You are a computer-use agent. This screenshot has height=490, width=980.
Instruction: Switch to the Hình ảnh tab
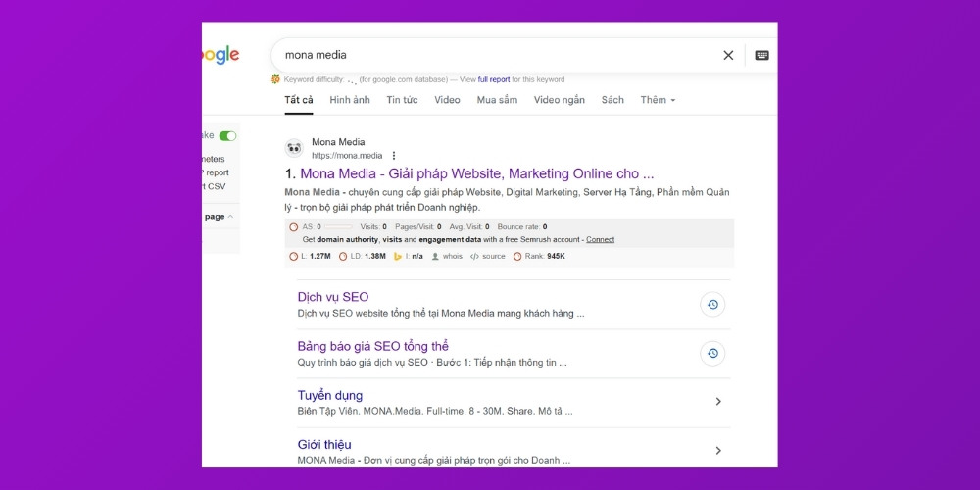[x=350, y=100]
